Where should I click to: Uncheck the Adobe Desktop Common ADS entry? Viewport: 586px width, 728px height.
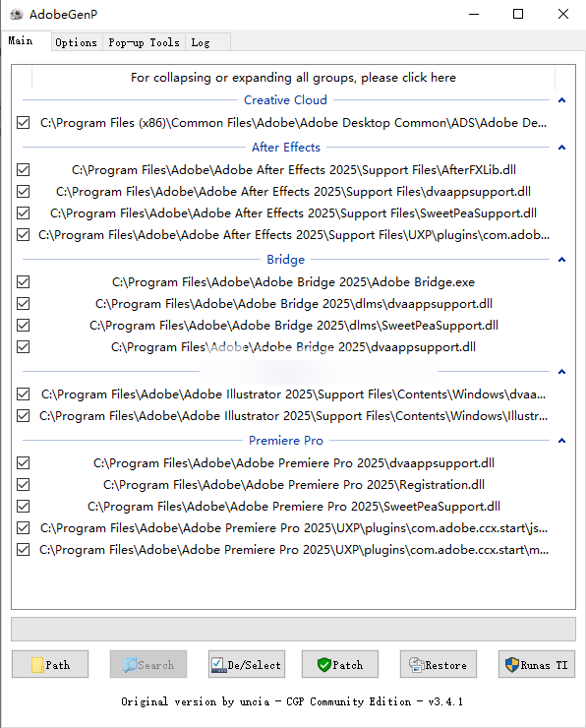[x=24, y=123]
